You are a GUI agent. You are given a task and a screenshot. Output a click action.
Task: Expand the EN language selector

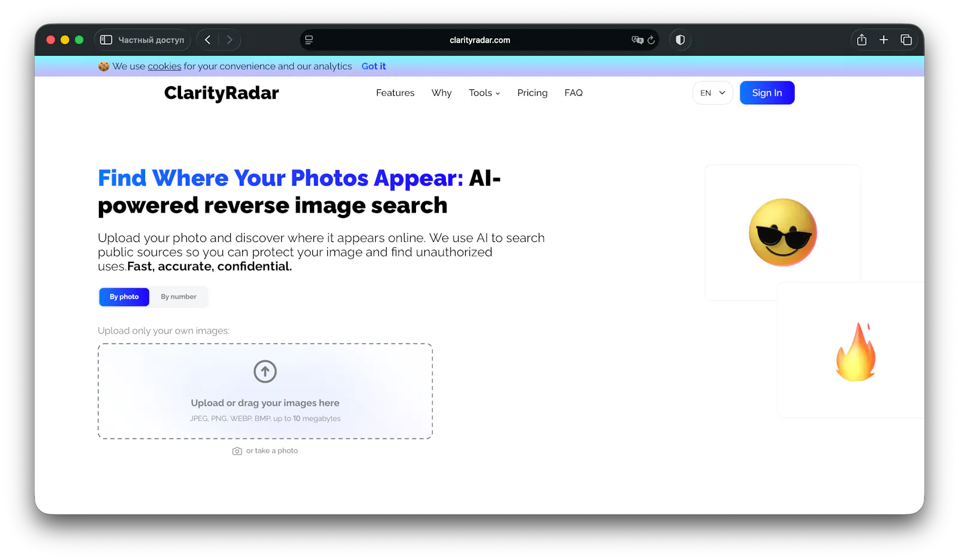tap(713, 93)
